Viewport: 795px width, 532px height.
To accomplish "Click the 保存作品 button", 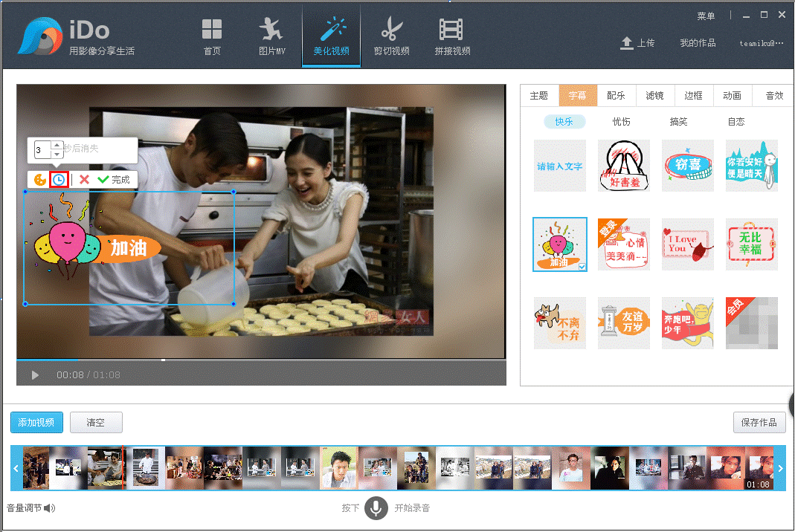I will coord(759,422).
